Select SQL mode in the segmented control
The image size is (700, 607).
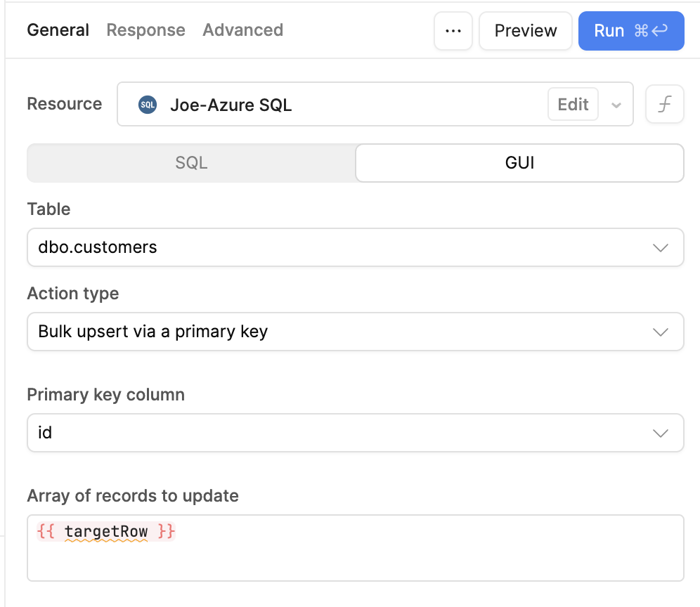[192, 163]
